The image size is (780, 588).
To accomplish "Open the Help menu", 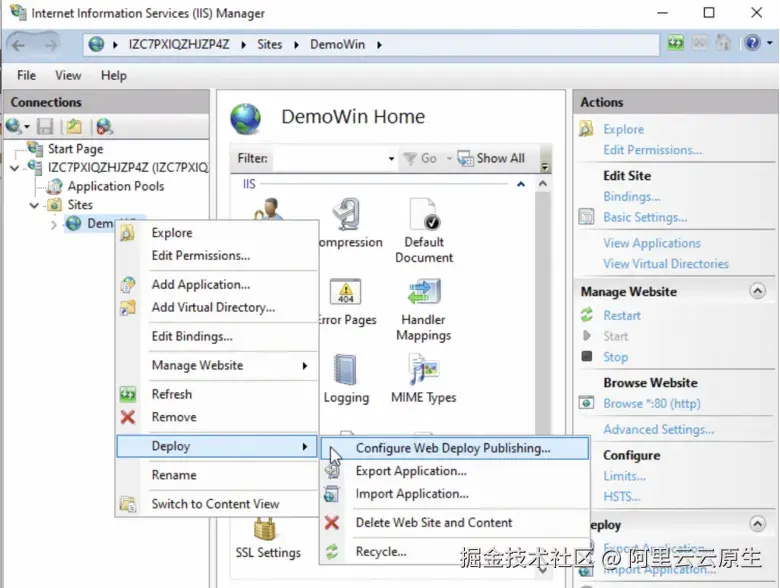I will pyautogui.click(x=114, y=76).
